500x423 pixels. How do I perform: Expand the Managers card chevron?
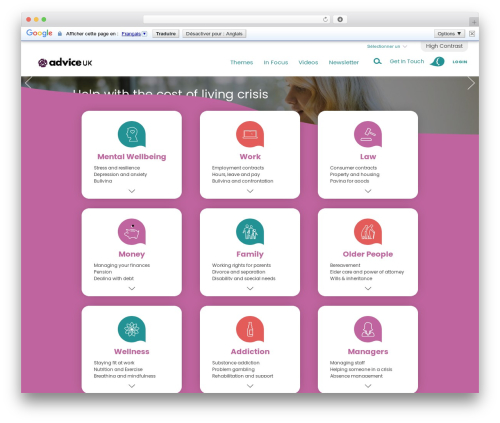coord(368,386)
